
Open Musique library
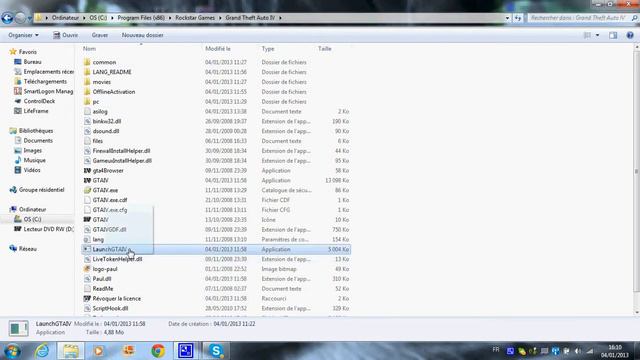tap(35, 160)
